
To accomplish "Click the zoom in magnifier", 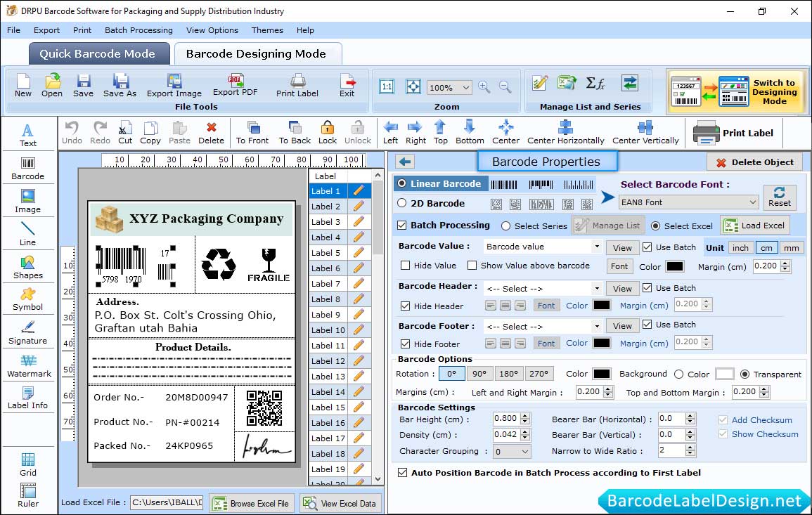I will tap(484, 87).
